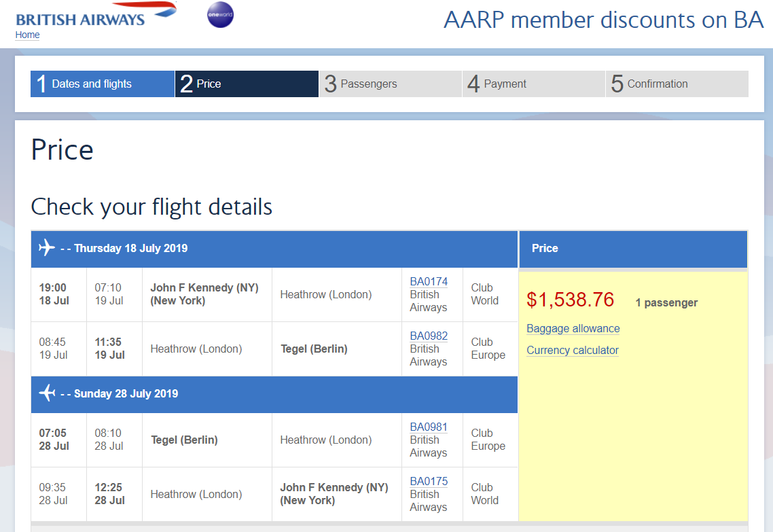Select the step 4 Payment tab

pyautogui.click(x=533, y=84)
